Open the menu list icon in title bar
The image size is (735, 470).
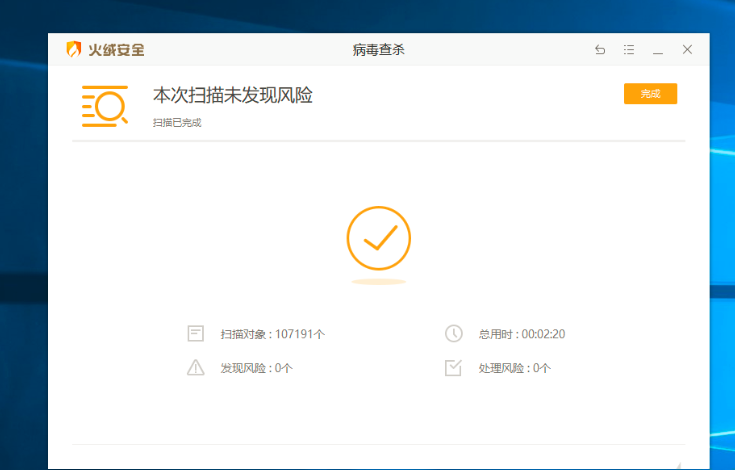pos(629,50)
